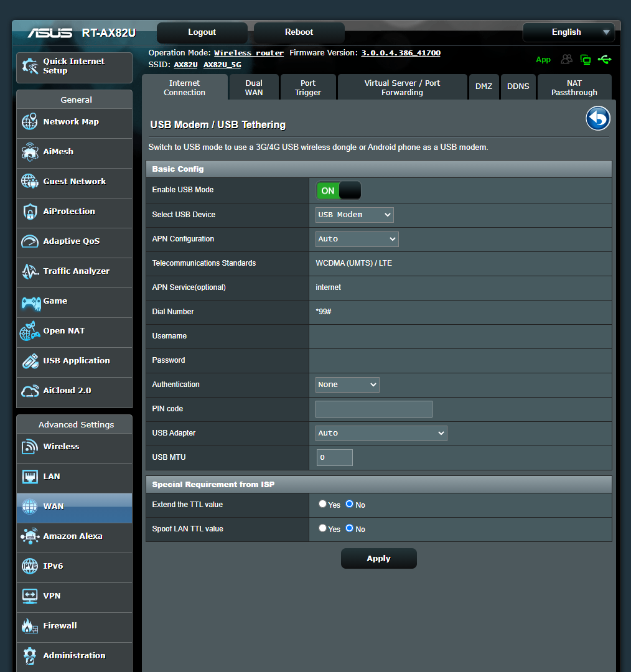Switch to the NAT Passthrough tab

(574, 88)
